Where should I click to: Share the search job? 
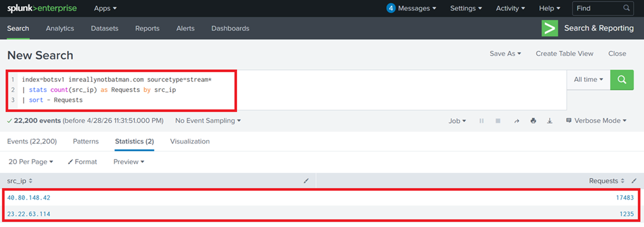tap(517, 121)
